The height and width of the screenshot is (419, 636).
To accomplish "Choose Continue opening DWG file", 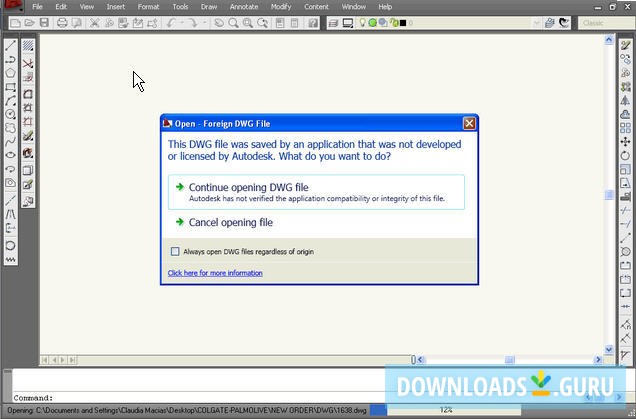I will [x=316, y=192].
